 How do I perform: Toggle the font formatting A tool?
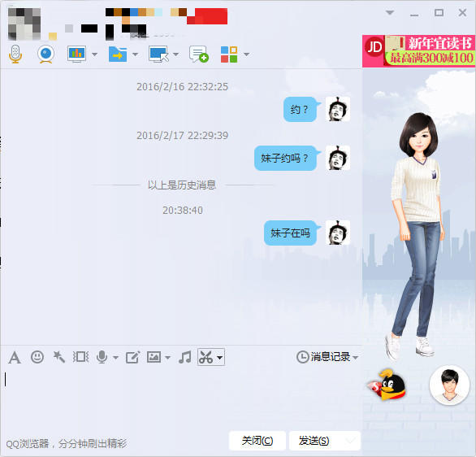coord(15,357)
